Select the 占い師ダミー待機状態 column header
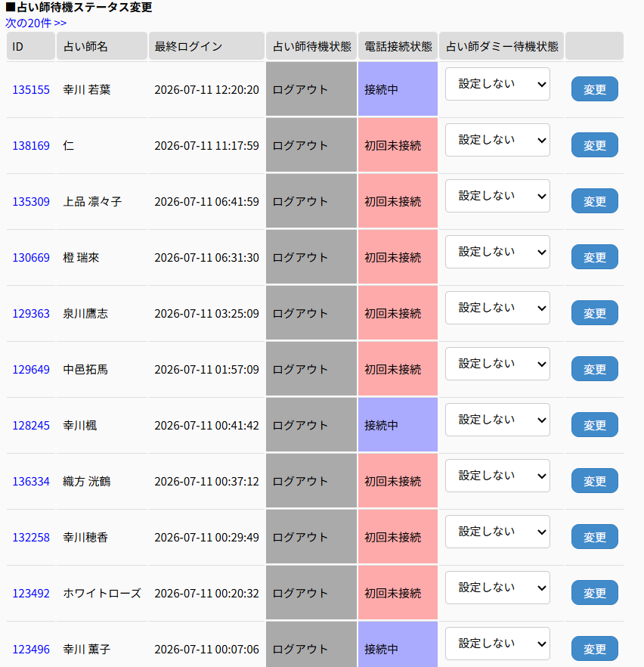This screenshot has height=667, width=644. (x=502, y=46)
